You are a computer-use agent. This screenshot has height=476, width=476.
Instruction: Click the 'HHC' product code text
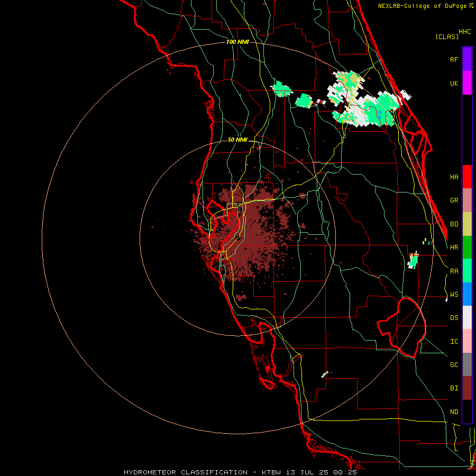(x=464, y=32)
